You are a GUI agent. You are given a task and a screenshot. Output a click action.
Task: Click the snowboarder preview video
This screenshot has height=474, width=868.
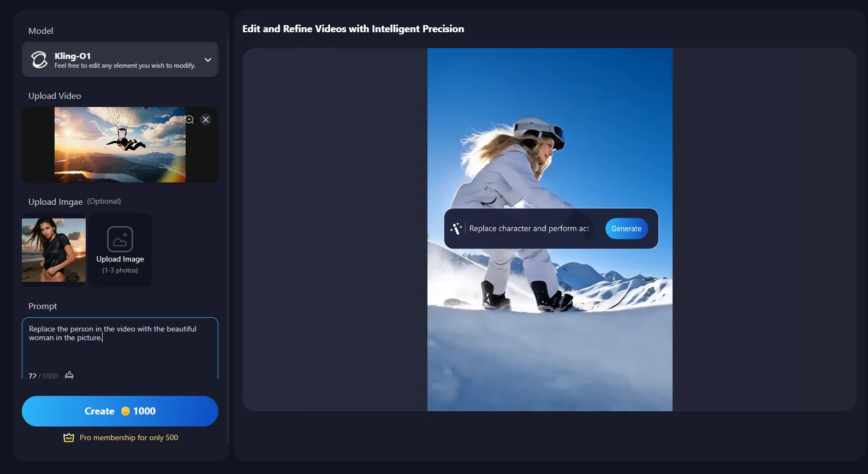point(550,328)
